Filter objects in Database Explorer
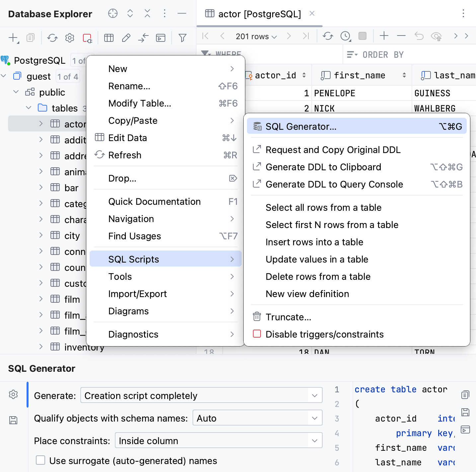Image resolution: width=476 pixels, height=472 pixels. pyautogui.click(x=182, y=38)
